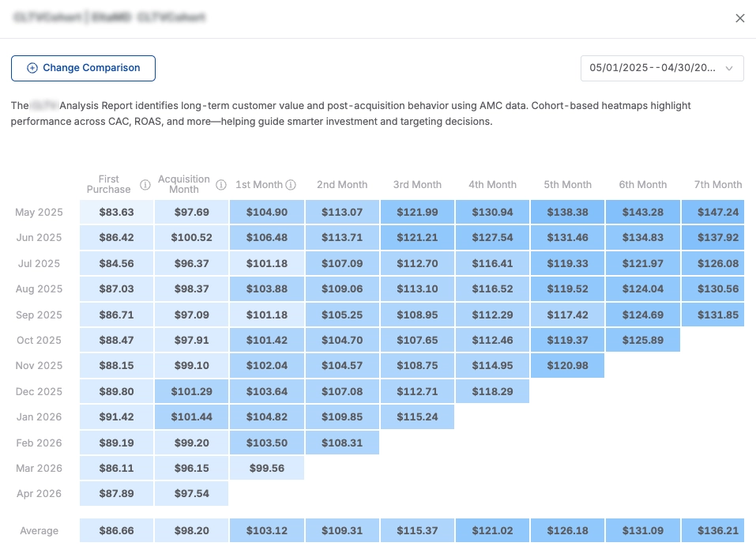The width and height of the screenshot is (756, 554).
Task: Click the $108.31 Feb 2026 cell
Action: [x=342, y=443]
